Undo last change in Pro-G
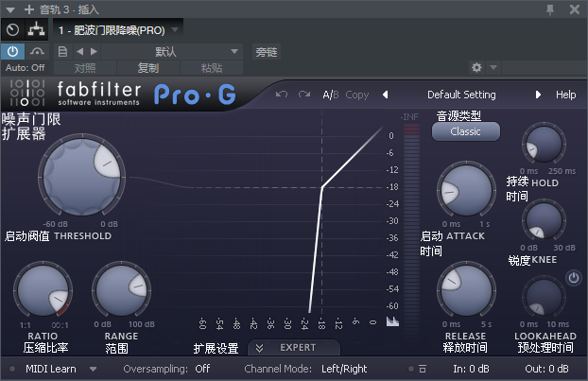Image resolution: width=588 pixels, height=381 pixels. click(x=282, y=95)
